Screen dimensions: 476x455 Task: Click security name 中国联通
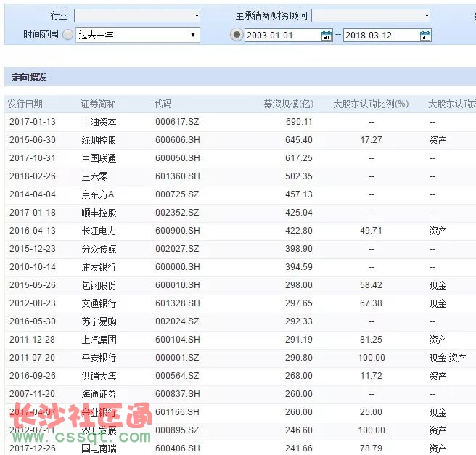tap(99, 158)
